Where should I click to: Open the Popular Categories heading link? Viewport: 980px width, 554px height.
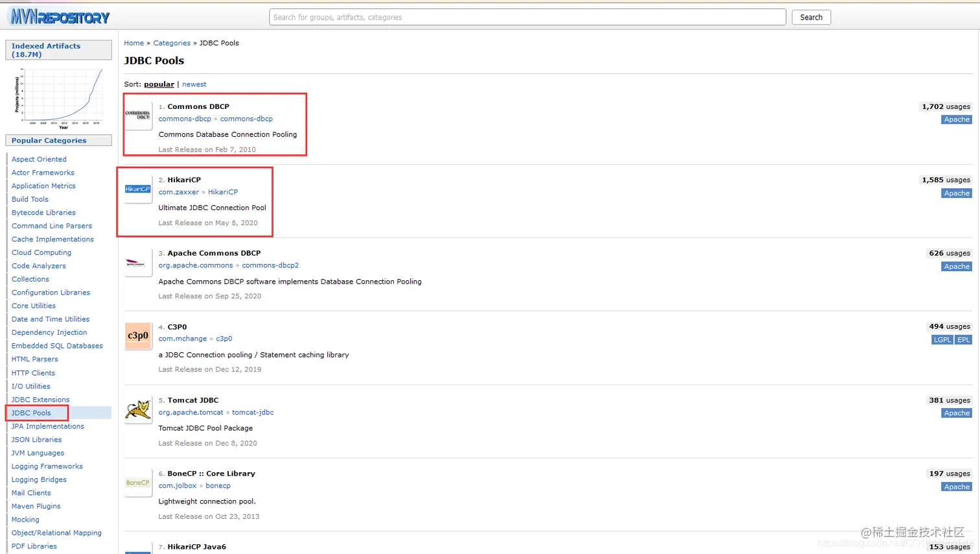click(x=49, y=140)
